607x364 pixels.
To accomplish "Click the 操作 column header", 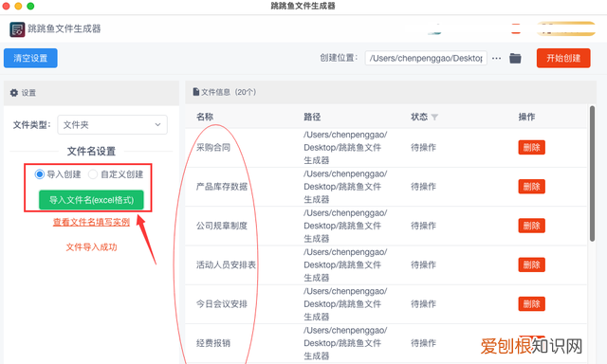I will (x=527, y=117).
